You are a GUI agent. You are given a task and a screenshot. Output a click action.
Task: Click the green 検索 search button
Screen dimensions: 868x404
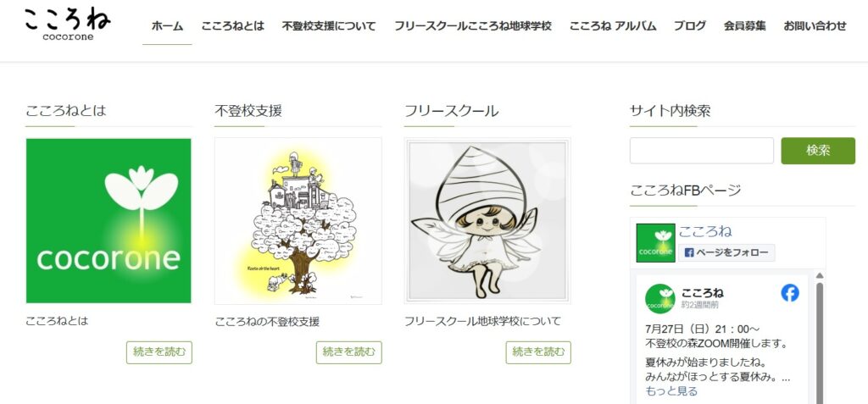click(x=818, y=151)
